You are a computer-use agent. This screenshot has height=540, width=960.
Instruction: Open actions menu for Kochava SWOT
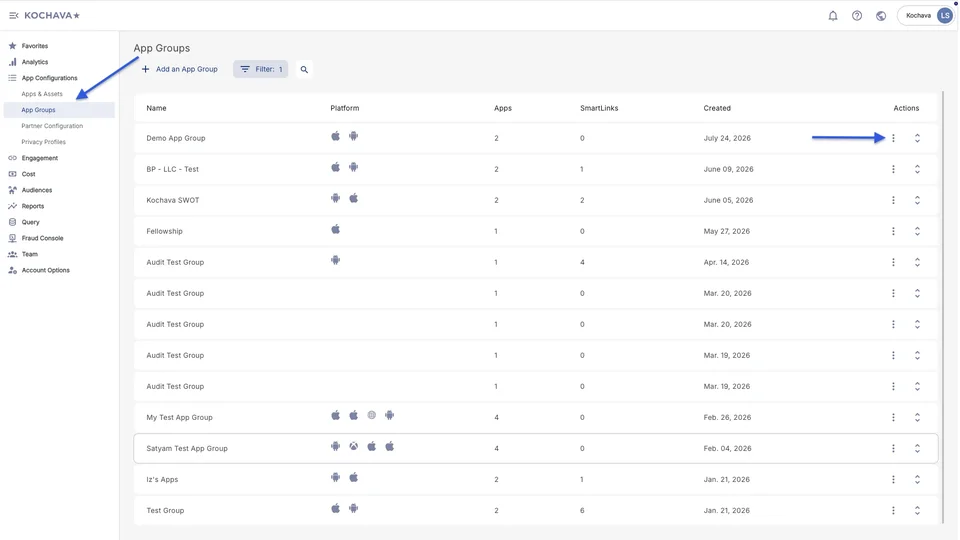pyautogui.click(x=893, y=200)
